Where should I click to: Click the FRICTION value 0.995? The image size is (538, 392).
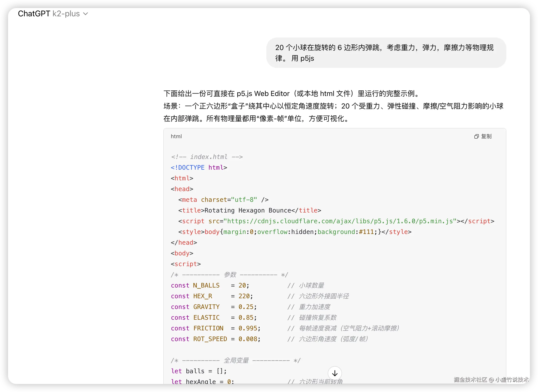248,328
